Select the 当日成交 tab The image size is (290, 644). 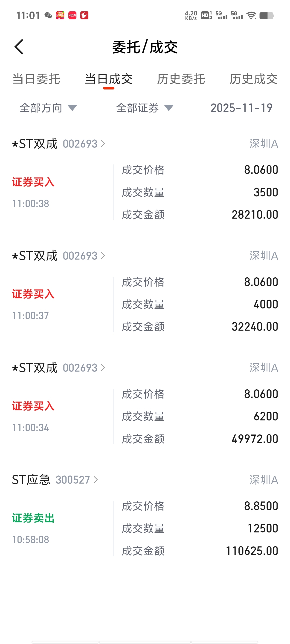click(x=109, y=79)
